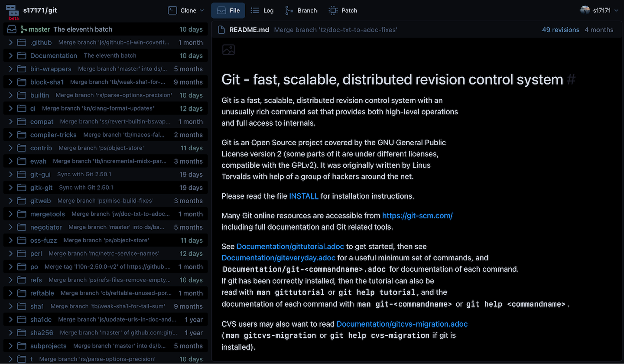The height and width of the screenshot is (364, 624).
Task: Click the '4 months' timestamp on README header
Action: point(599,30)
